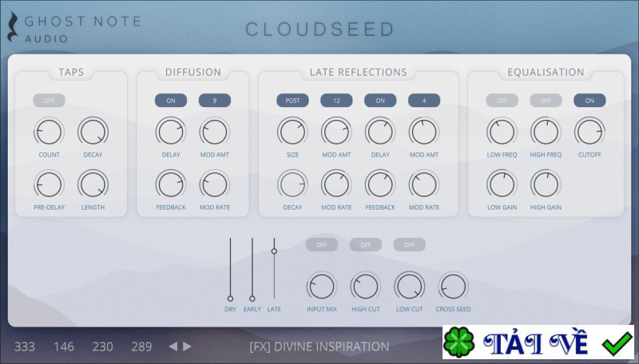The width and height of the screenshot is (639, 364).
Task: Click the HIGH GAIN knob
Action: (x=546, y=184)
